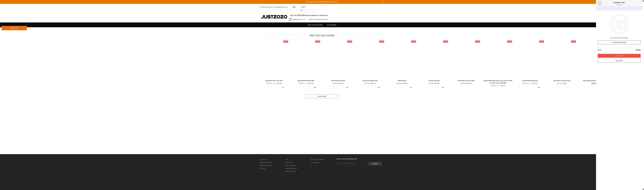Open the USD currency selector
Viewport: 644px width, 190px height.
294,7
